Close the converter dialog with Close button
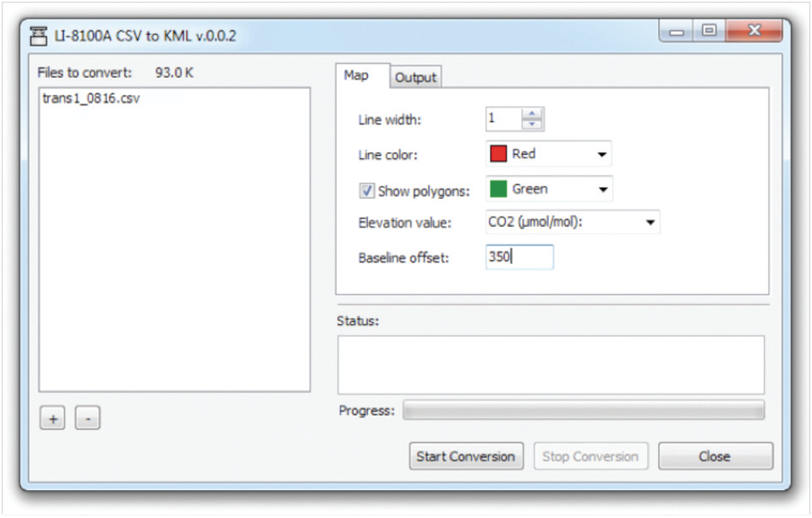This screenshot has height=518, width=812. coord(716,456)
